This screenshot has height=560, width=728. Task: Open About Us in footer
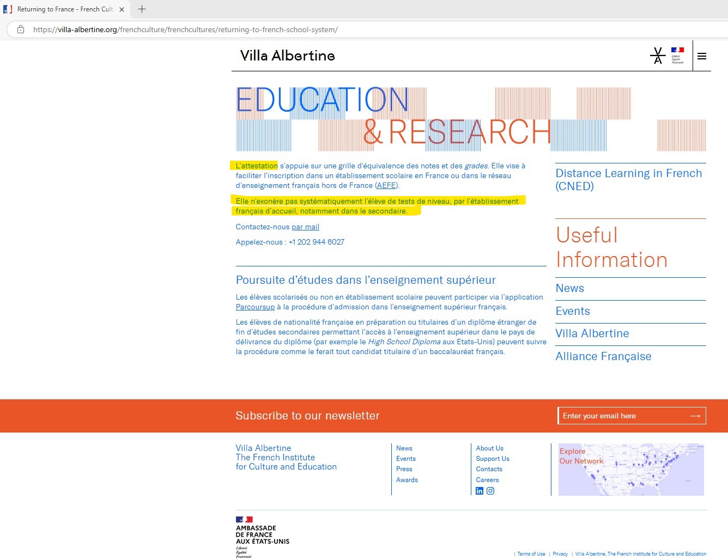(x=489, y=448)
